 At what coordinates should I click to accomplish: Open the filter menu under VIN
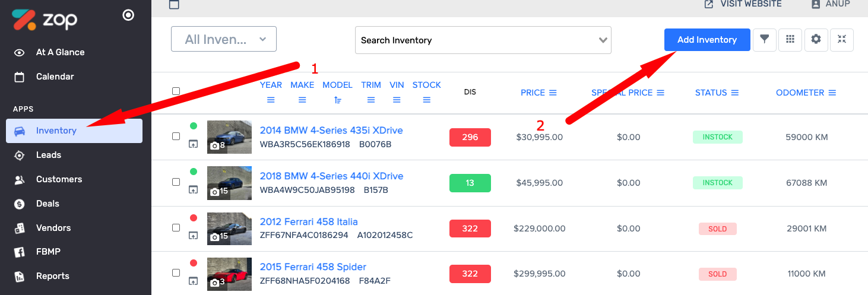tap(397, 100)
